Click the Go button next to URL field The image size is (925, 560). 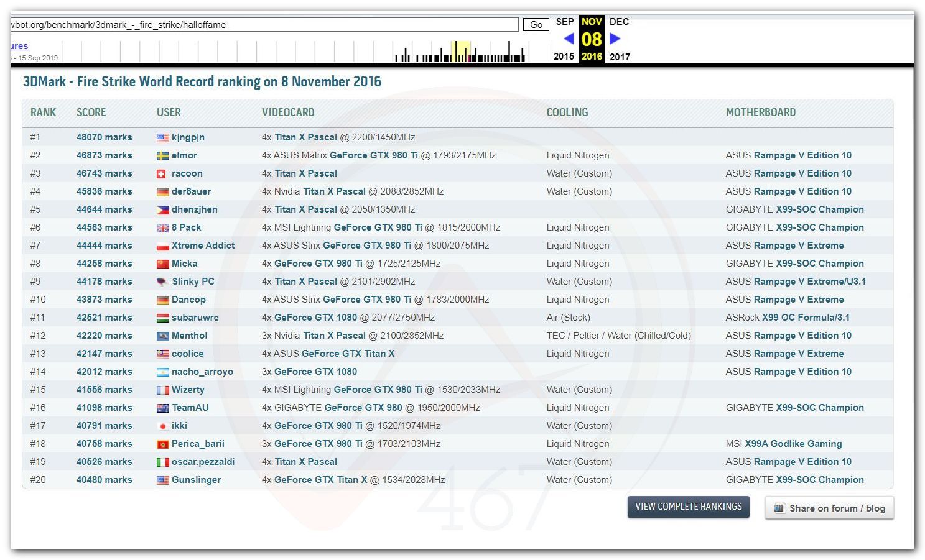point(536,25)
